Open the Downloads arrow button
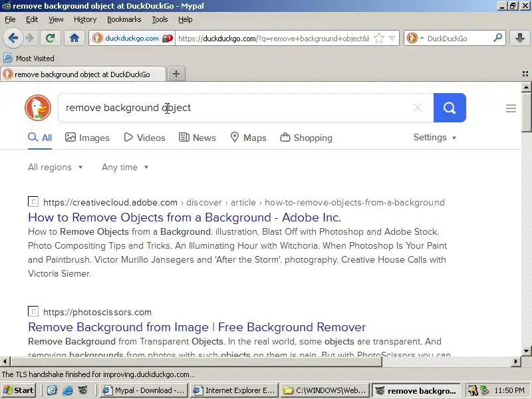 point(520,38)
